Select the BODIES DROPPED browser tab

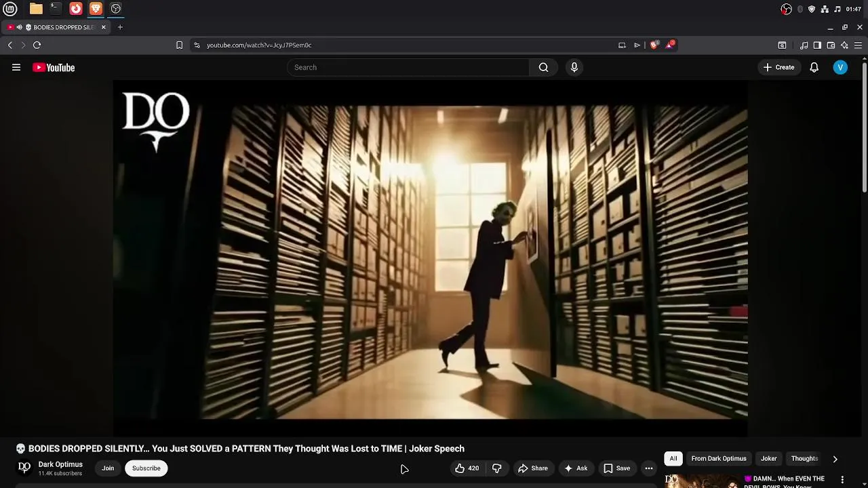pos(57,27)
